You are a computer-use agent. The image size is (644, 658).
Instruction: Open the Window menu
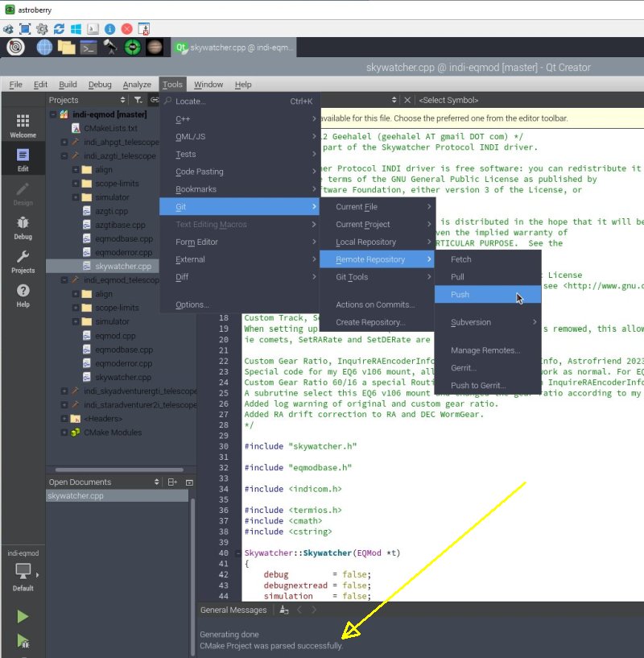click(208, 85)
